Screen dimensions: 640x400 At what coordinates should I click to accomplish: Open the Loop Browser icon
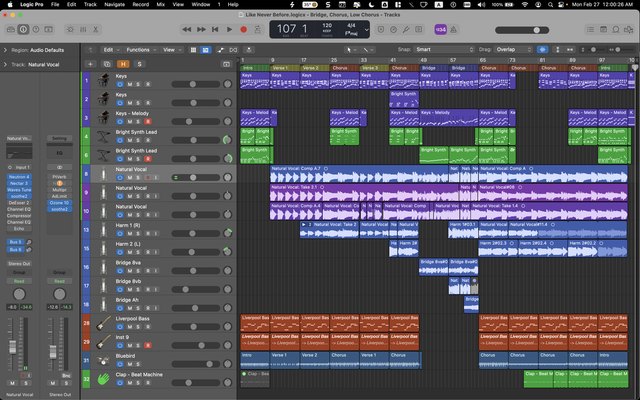pyautogui.click(x=616, y=29)
